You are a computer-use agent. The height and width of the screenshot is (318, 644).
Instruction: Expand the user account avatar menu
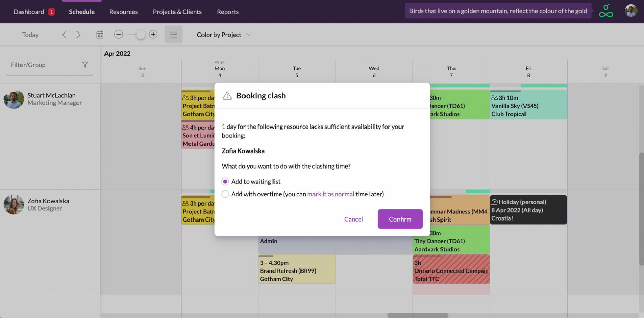(631, 11)
